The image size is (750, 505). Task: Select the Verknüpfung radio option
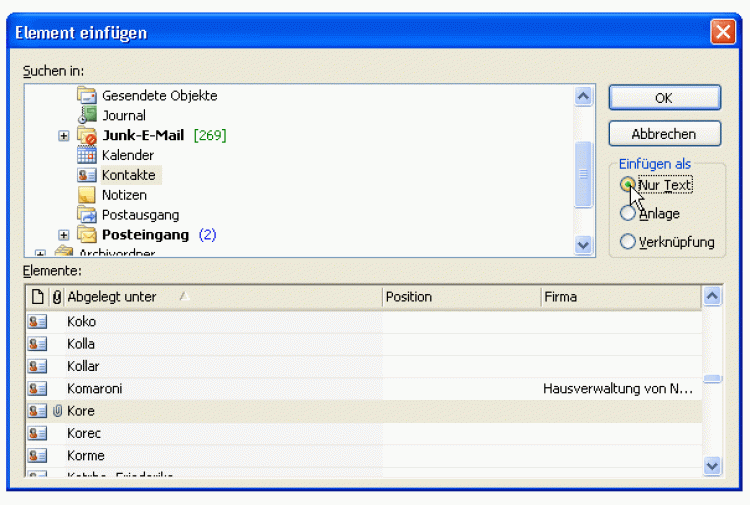(x=628, y=241)
